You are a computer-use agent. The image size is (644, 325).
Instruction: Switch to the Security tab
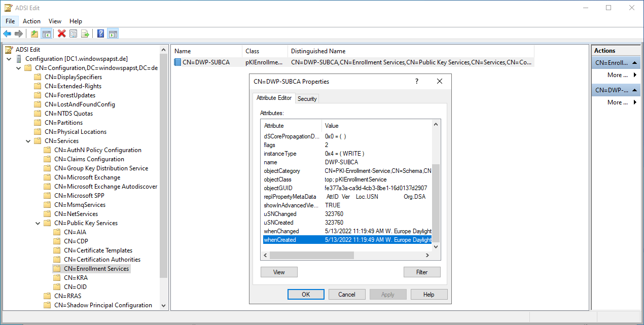[307, 99]
